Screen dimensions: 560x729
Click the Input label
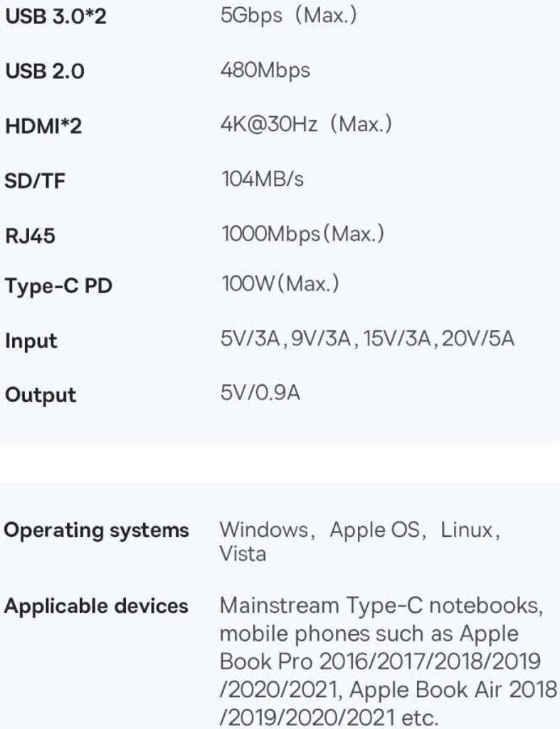click(x=31, y=341)
